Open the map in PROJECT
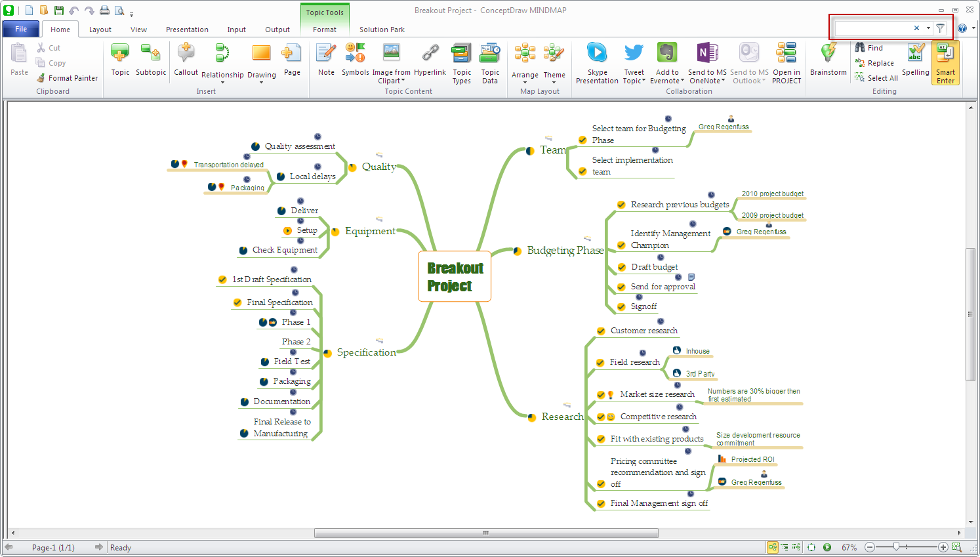Image resolution: width=980 pixels, height=557 pixels. 786,62
